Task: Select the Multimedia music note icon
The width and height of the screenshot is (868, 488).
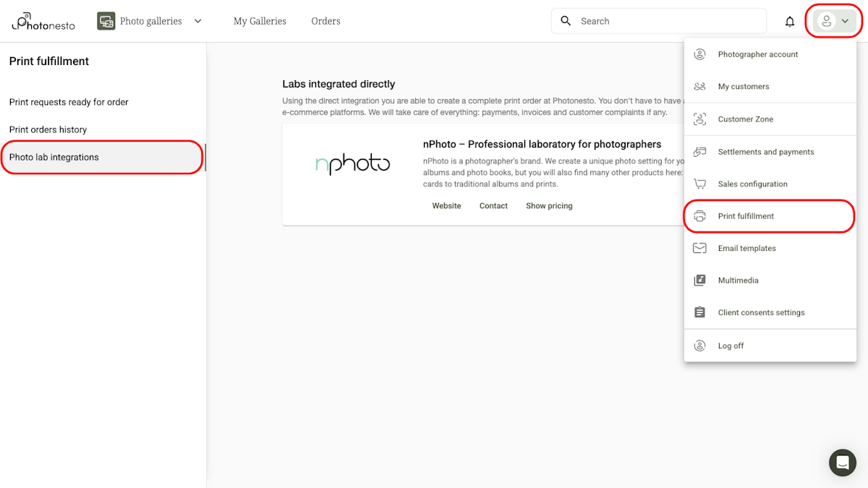Action: tap(699, 280)
